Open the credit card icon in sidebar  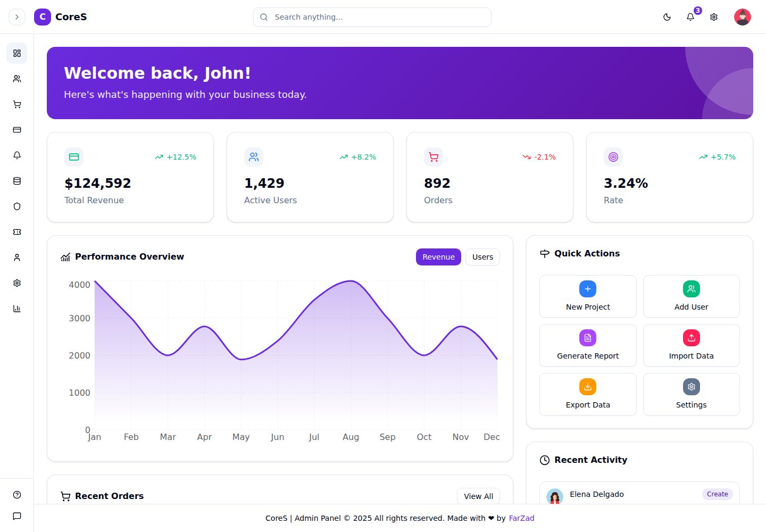click(17, 130)
